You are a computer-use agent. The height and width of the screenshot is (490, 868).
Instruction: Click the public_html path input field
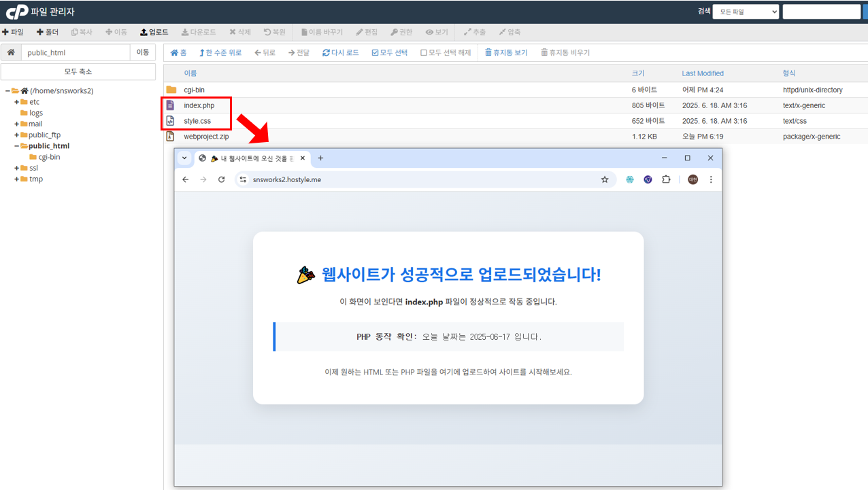(75, 52)
